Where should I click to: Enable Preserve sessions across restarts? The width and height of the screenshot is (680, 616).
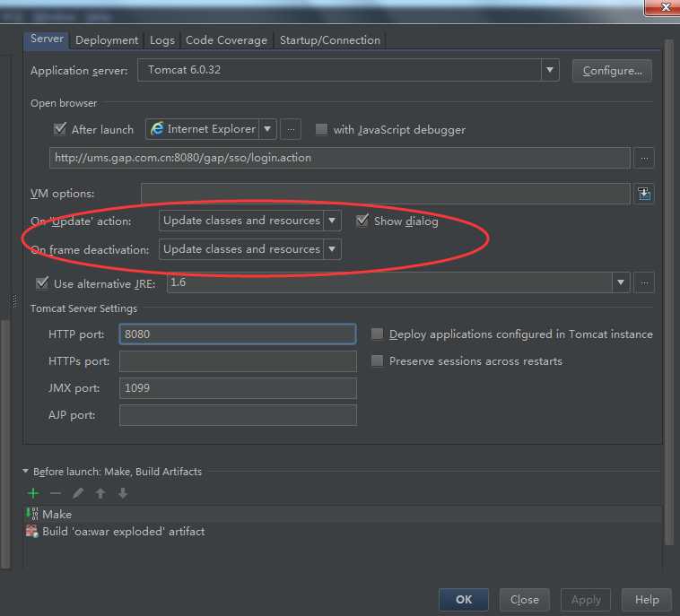click(x=378, y=360)
